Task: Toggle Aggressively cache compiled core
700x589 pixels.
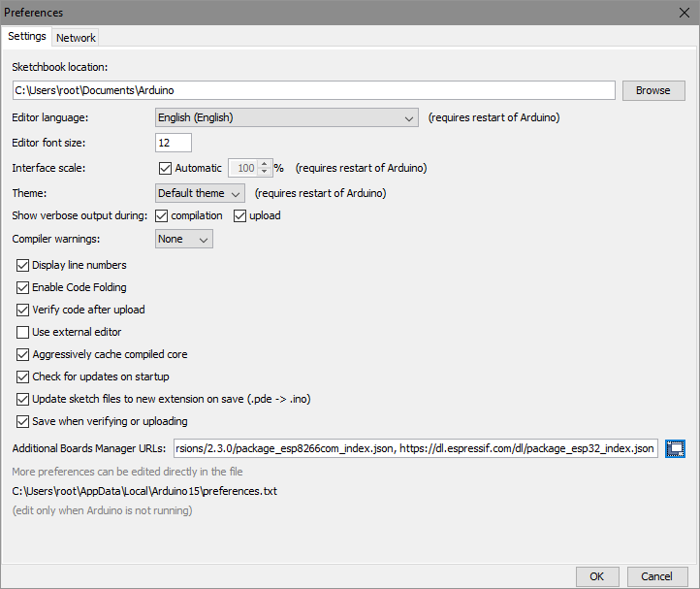Action: tap(22, 354)
